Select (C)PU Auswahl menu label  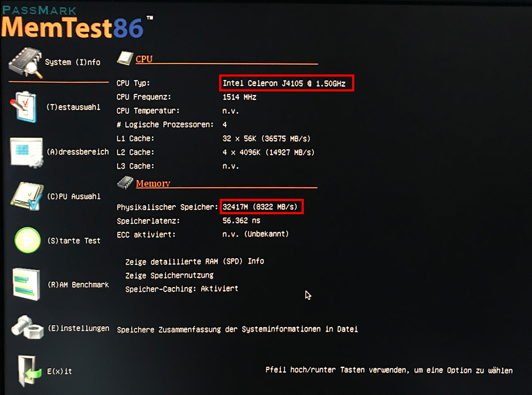click(73, 196)
